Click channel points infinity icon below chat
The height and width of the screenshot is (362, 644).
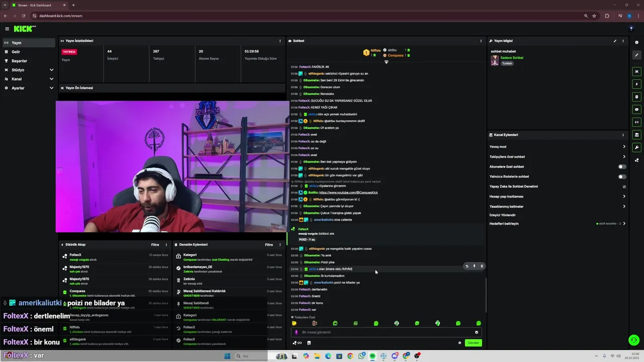pyautogui.click(x=297, y=343)
